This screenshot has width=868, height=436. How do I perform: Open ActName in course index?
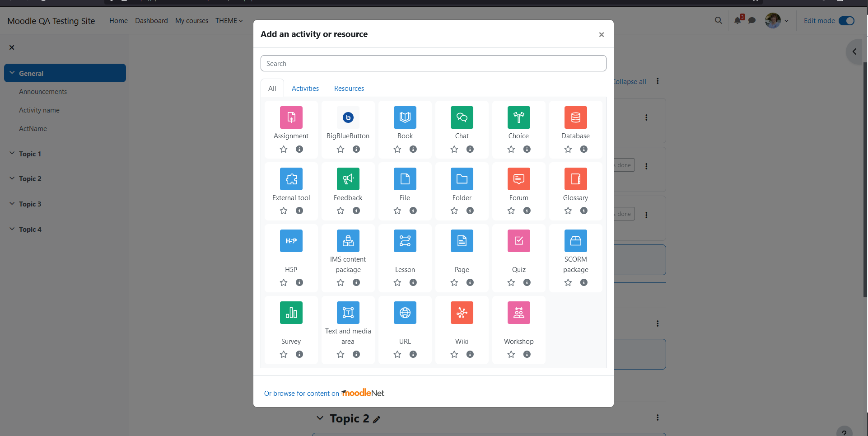point(33,129)
